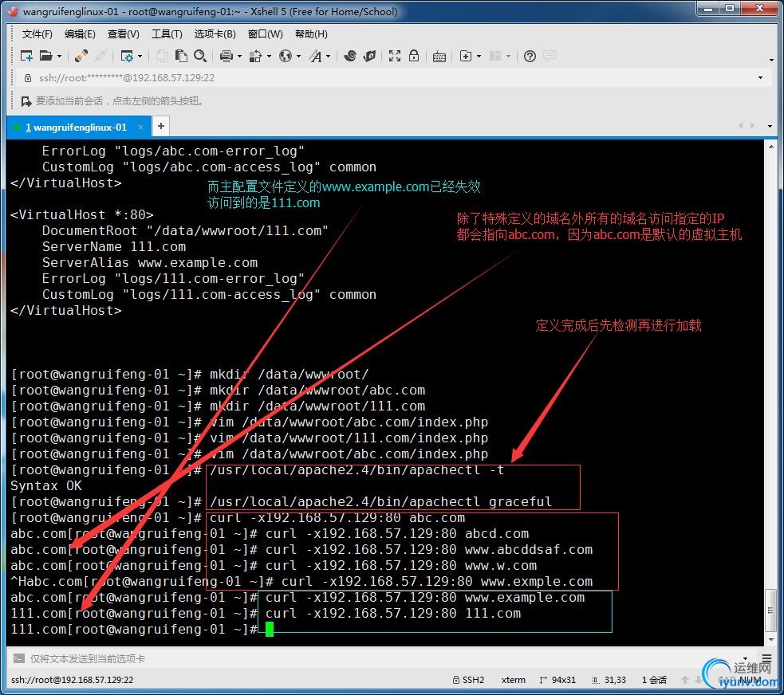Click the 94x31 terminal size indicator
Screen dimensions: 784x695
(x=557, y=680)
